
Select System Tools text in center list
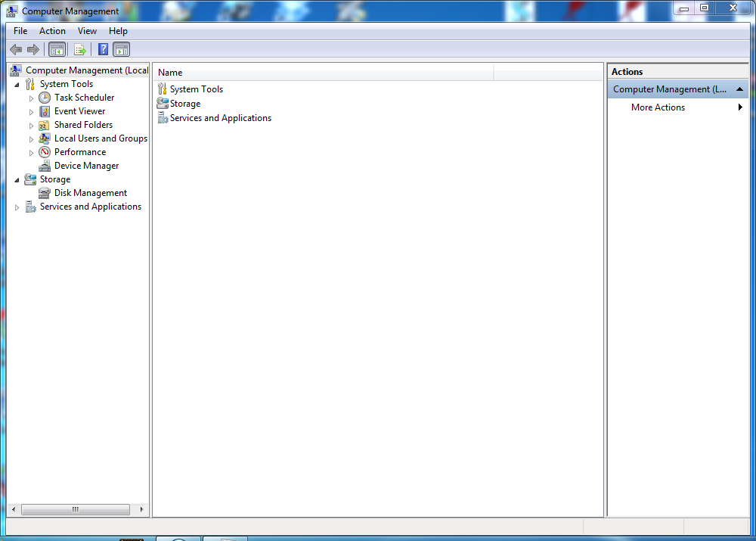pos(197,89)
